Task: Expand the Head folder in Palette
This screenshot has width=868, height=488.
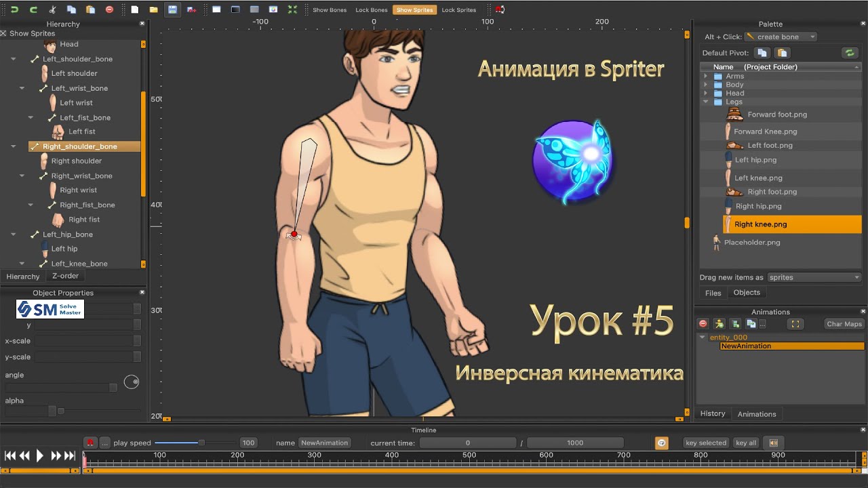Action: 705,93
